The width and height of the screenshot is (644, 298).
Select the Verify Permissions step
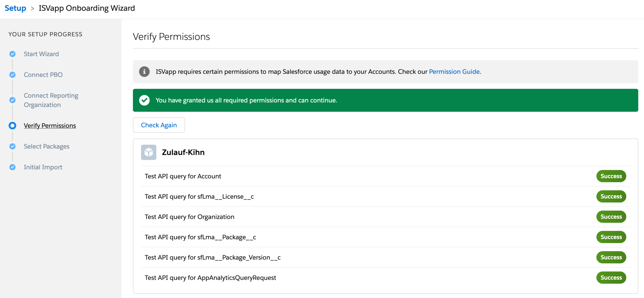pyautogui.click(x=50, y=125)
